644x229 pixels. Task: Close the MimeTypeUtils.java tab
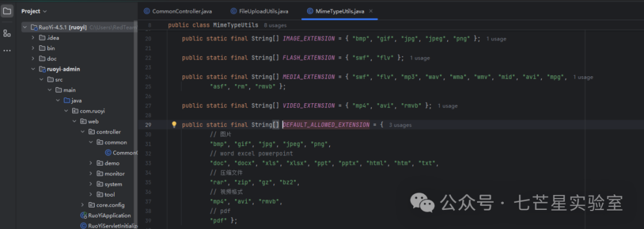click(x=371, y=11)
